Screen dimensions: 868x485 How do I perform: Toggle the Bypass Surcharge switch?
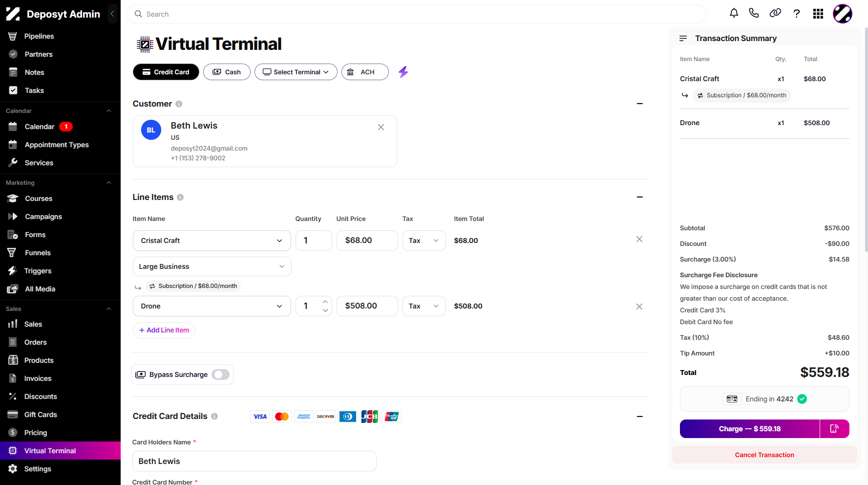(221, 375)
